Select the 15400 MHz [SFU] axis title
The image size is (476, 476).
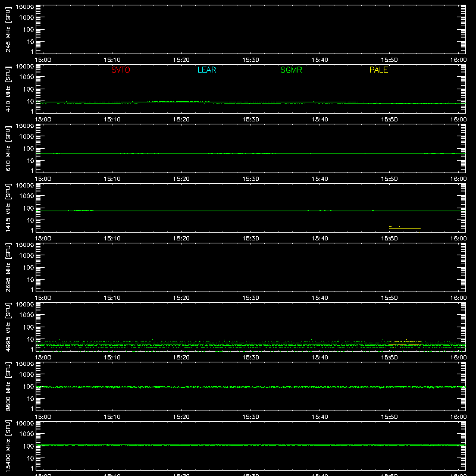(x=8, y=446)
